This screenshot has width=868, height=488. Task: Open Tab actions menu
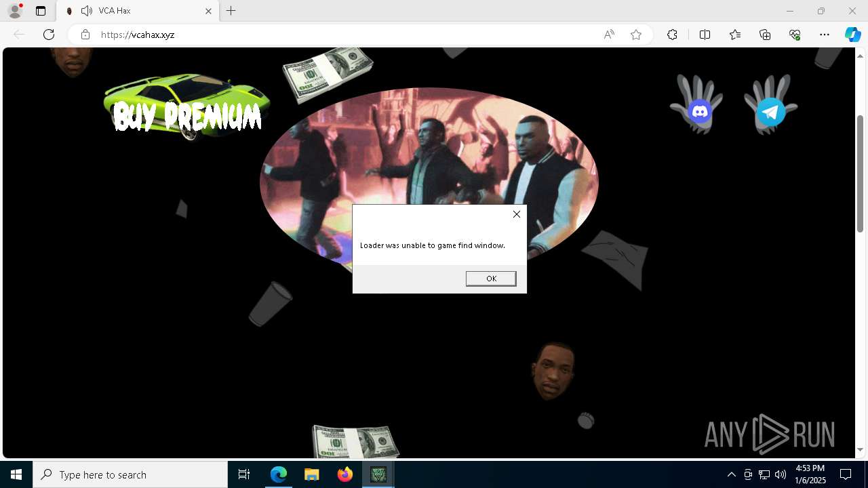click(x=41, y=11)
